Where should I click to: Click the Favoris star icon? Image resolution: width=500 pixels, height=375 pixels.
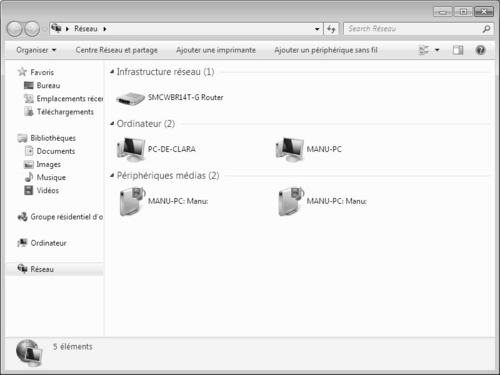22,72
